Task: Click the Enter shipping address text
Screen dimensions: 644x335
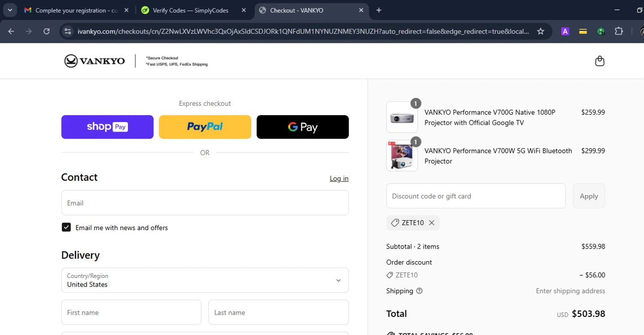Action: [571, 291]
